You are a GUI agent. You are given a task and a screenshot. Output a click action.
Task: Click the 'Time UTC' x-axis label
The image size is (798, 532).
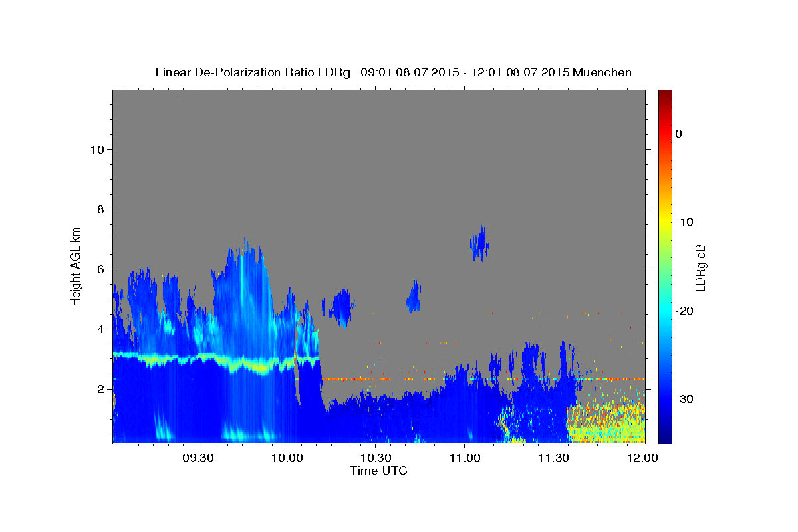pyautogui.click(x=378, y=471)
